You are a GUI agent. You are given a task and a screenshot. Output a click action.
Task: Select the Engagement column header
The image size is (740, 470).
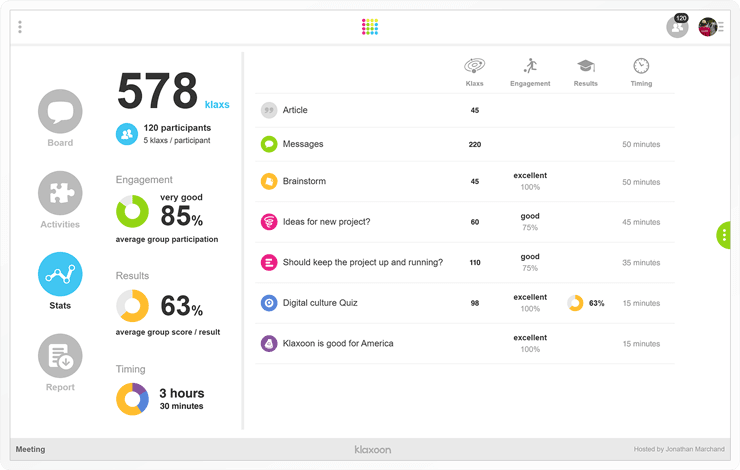[x=530, y=71]
